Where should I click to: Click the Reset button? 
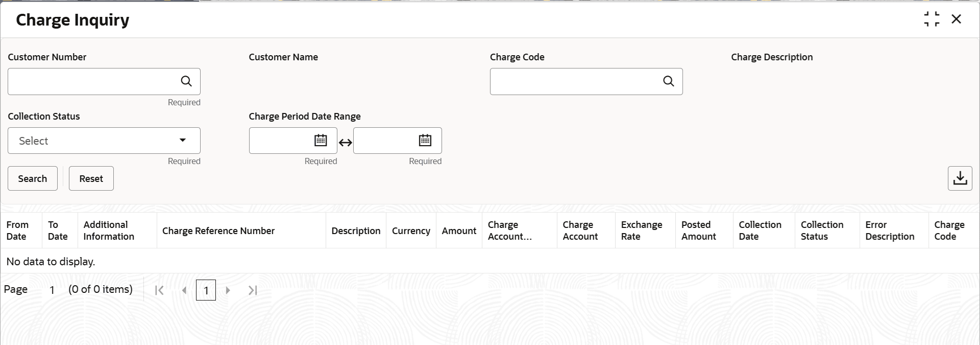91,178
